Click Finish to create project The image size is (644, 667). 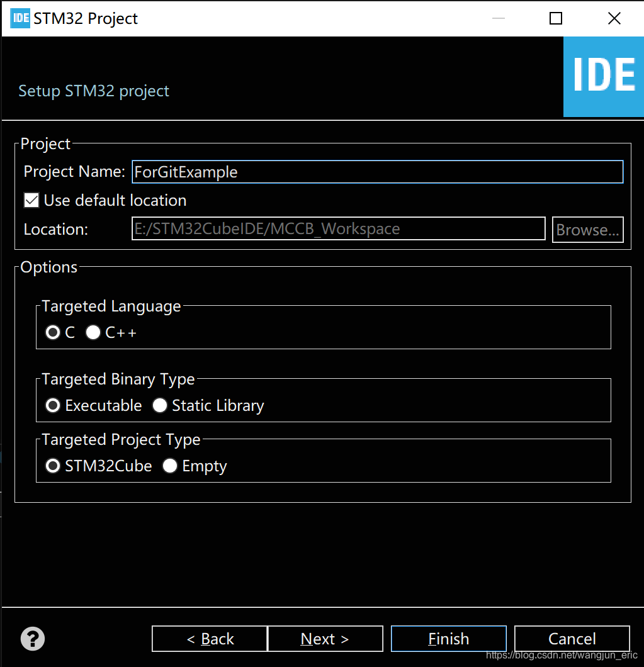(x=449, y=639)
